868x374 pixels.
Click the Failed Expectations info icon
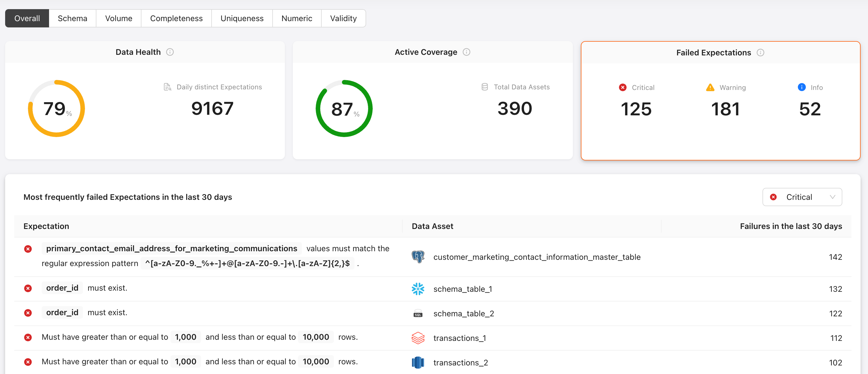(760, 53)
